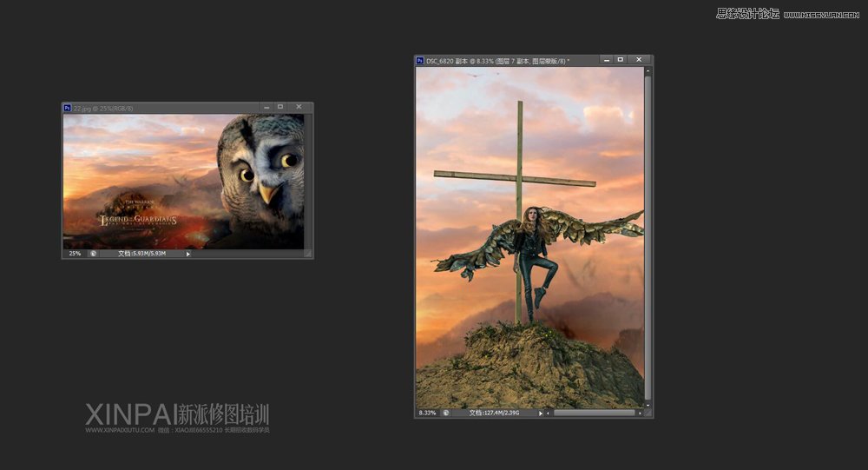The width and height of the screenshot is (868, 470).
Task: Click the resize grip of the 22.jpg window
Action: click(308, 254)
